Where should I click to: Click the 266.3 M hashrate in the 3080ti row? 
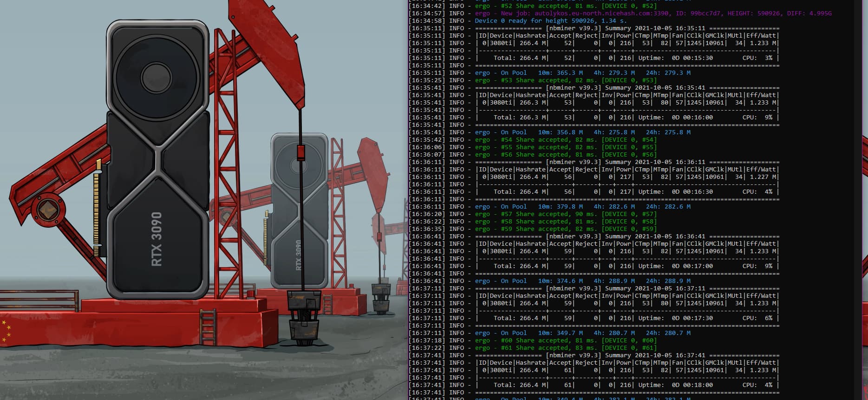(533, 103)
